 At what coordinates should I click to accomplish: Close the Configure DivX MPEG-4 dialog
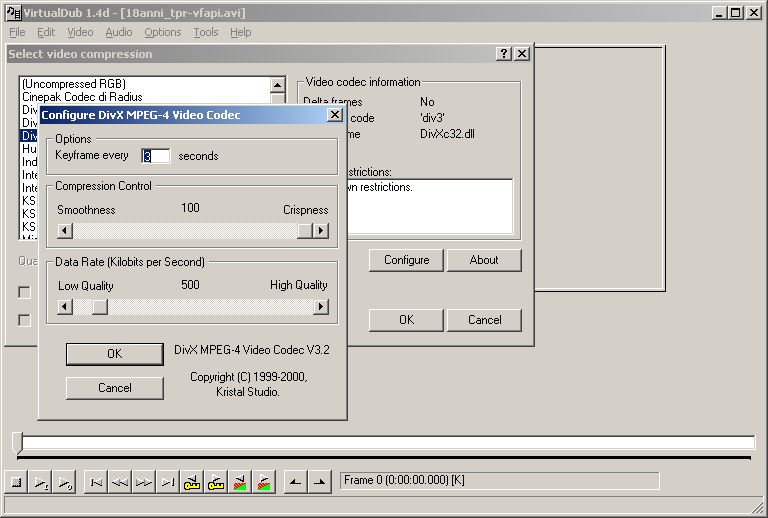click(335, 115)
